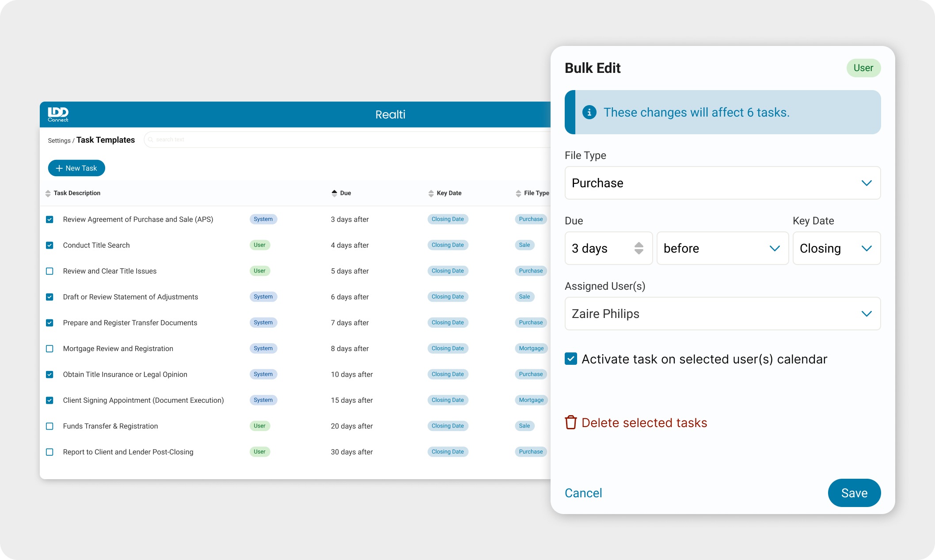The image size is (935, 560).
Task: Go to Settings in the breadcrumb
Action: pos(59,140)
